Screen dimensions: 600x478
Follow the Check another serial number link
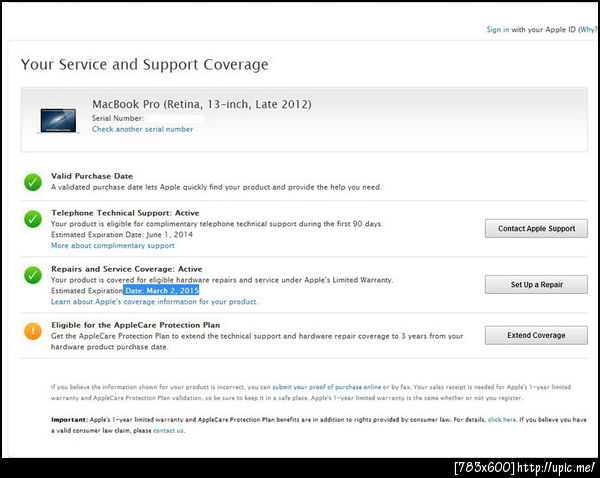pos(142,129)
